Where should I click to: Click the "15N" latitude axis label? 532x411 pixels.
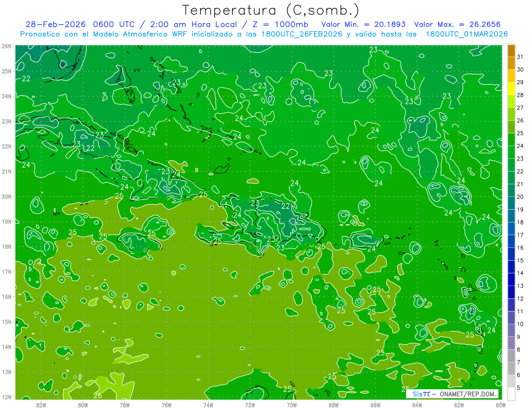(7, 321)
